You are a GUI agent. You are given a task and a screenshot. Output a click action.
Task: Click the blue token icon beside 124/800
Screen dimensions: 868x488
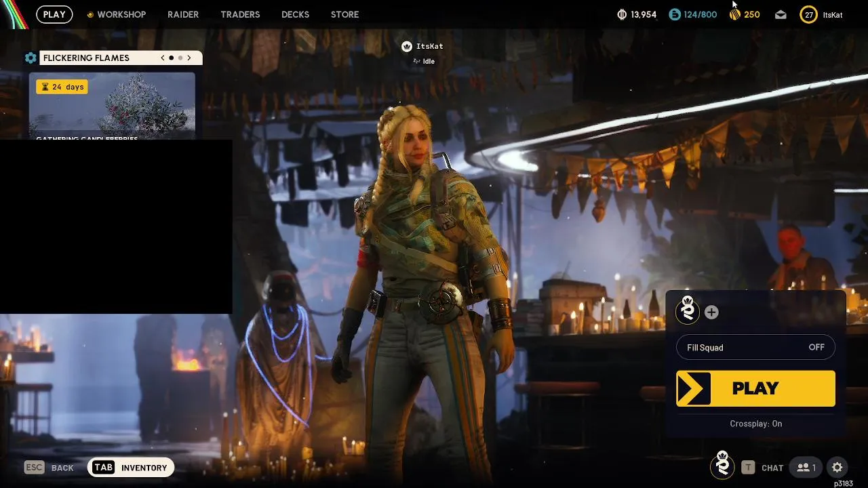coord(674,14)
